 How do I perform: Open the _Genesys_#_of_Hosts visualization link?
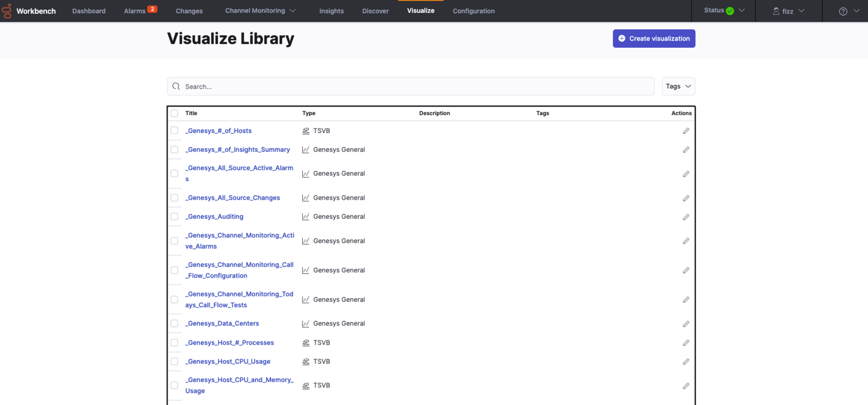point(218,131)
